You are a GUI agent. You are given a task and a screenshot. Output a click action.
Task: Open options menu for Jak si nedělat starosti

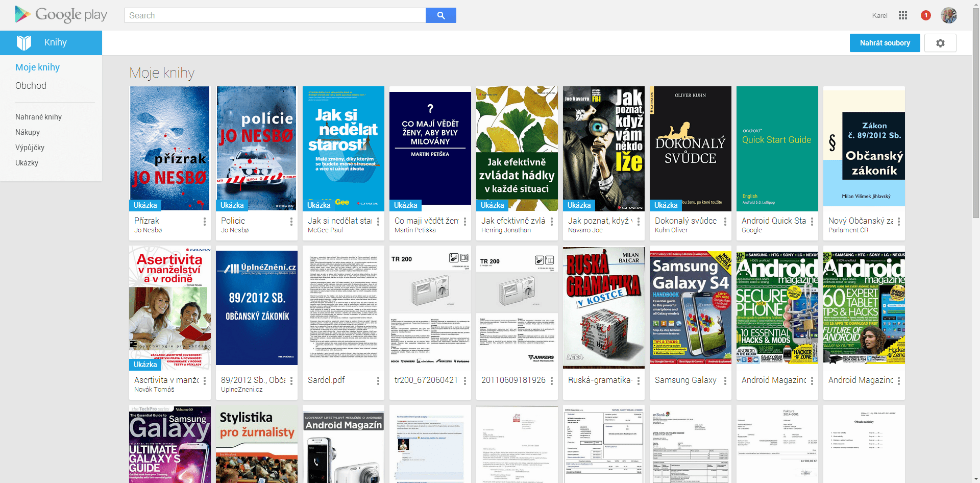378,222
